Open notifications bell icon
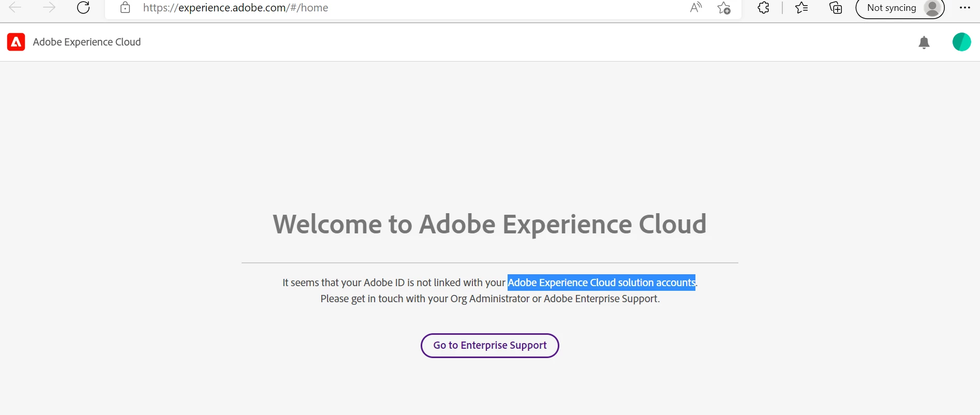Screen dimensions: 980x415 pyautogui.click(x=924, y=42)
